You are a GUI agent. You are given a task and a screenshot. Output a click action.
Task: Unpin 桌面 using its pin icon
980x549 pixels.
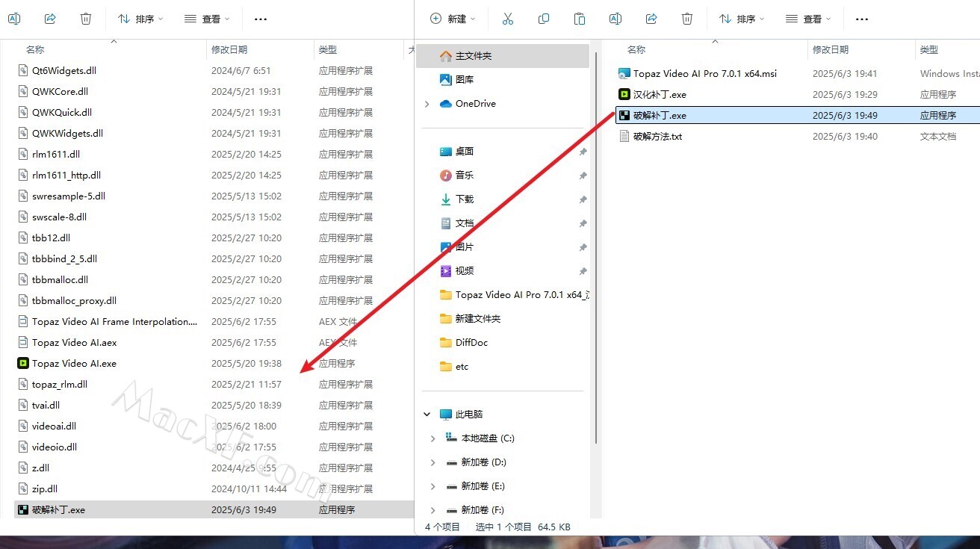(583, 152)
